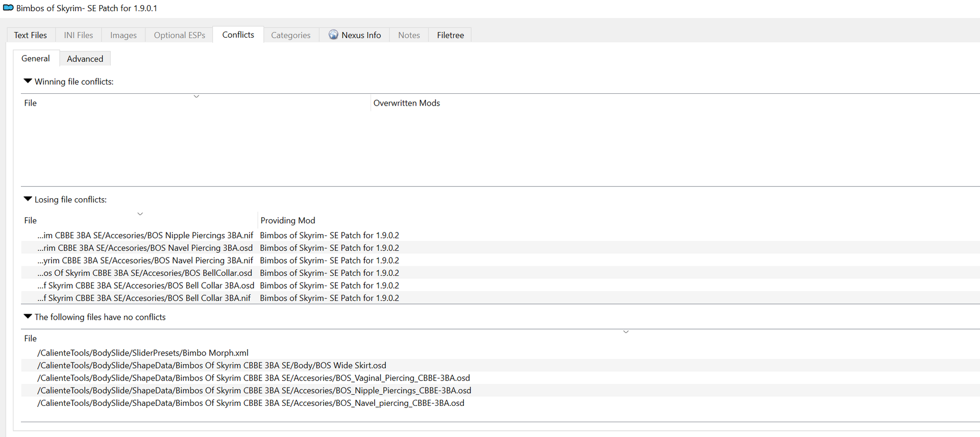Viewport: 980px width, 437px height.
Task: Click sort arrow above no-conflicts File column
Action: click(626, 332)
